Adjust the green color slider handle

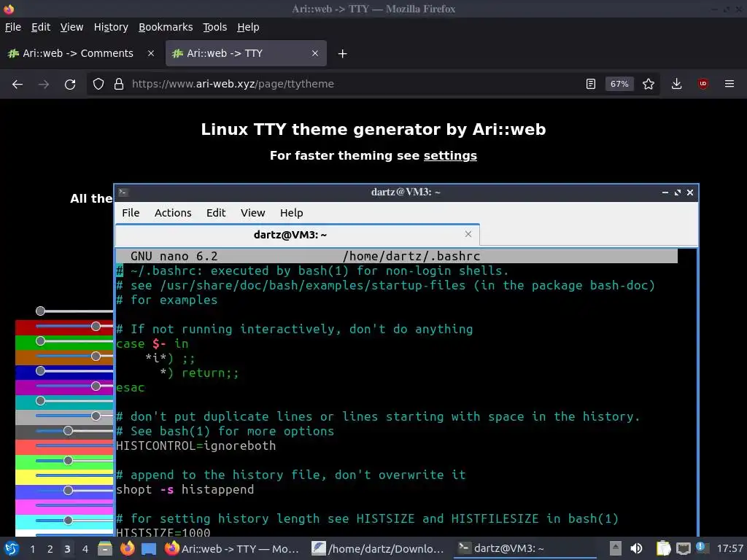click(41, 341)
